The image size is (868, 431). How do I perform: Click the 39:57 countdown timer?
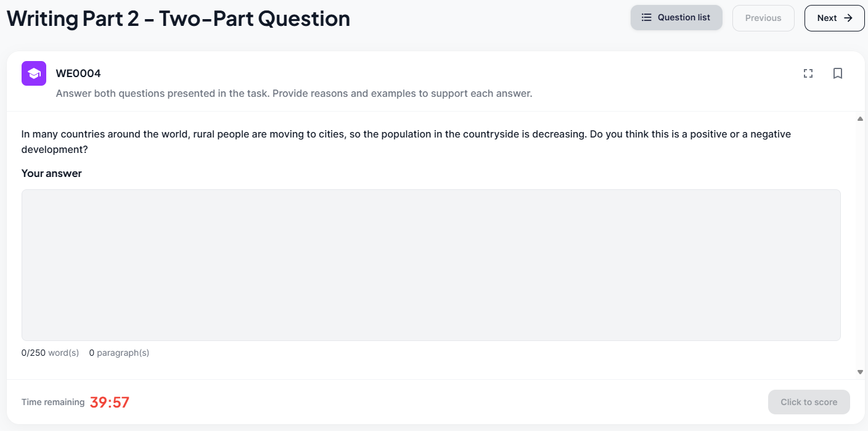110,403
